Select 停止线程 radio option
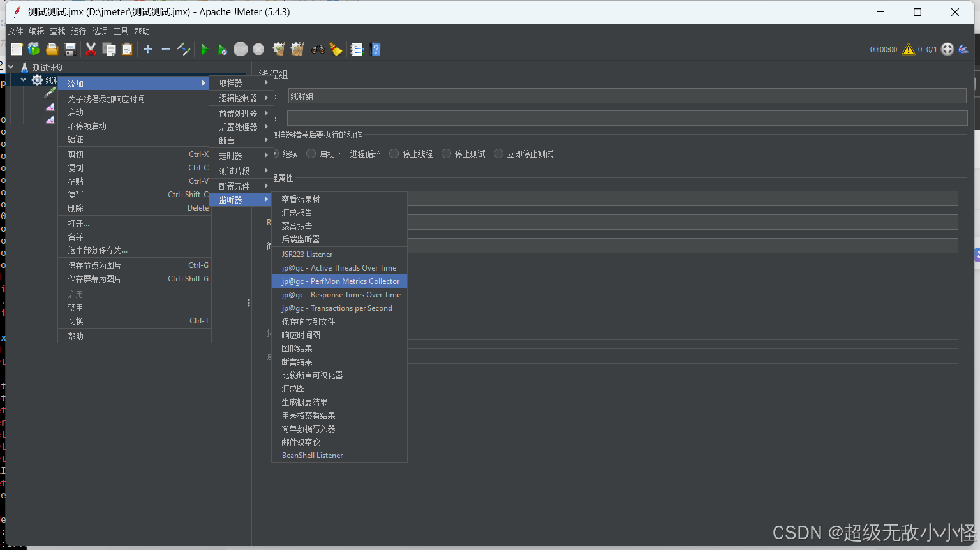Screen dimensions: 980x550 click(411, 154)
